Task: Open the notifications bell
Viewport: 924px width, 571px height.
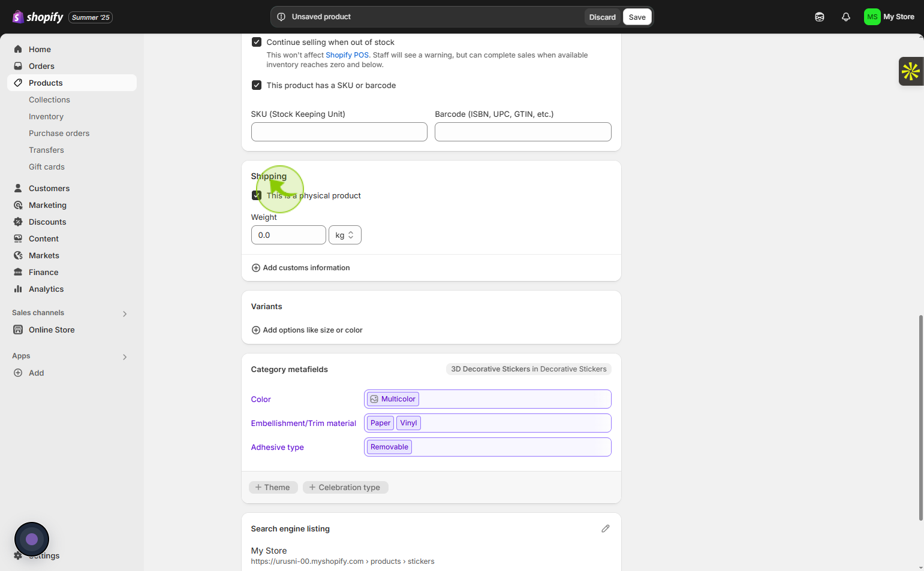Action: point(846,17)
